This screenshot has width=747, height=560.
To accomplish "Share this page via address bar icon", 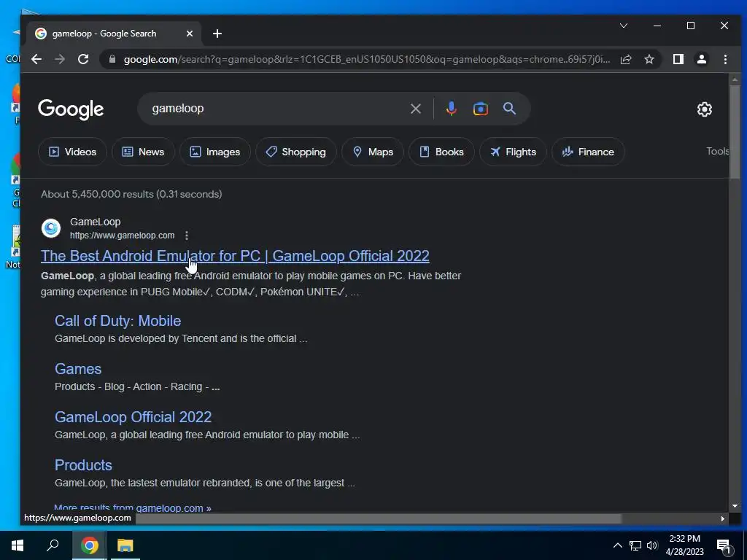I will pos(626,59).
